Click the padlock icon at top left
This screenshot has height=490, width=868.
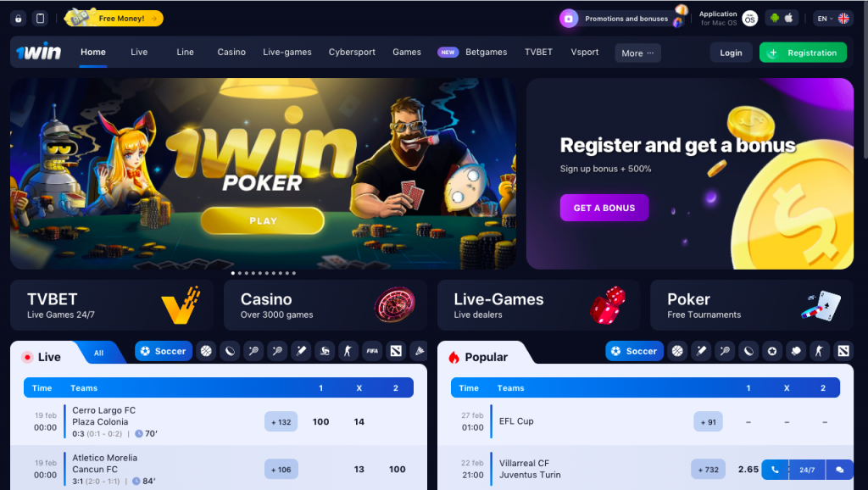click(x=19, y=19)
